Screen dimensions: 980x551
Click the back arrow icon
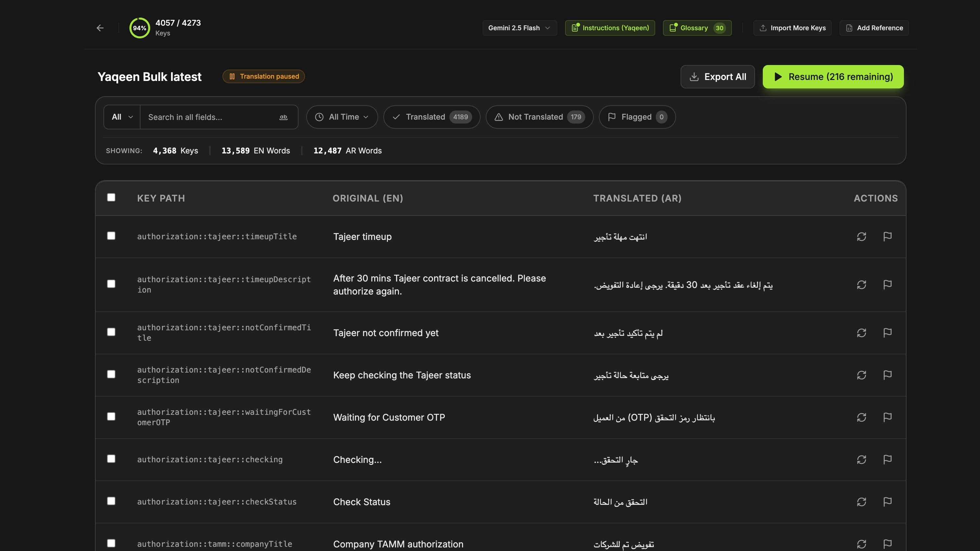pos(100,28)
